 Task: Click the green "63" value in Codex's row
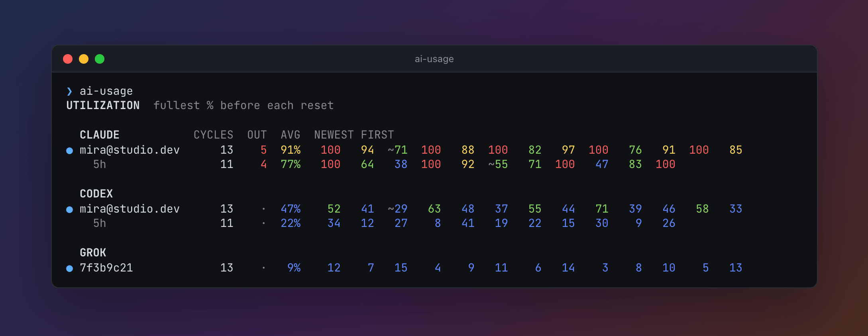pos(434,209)
